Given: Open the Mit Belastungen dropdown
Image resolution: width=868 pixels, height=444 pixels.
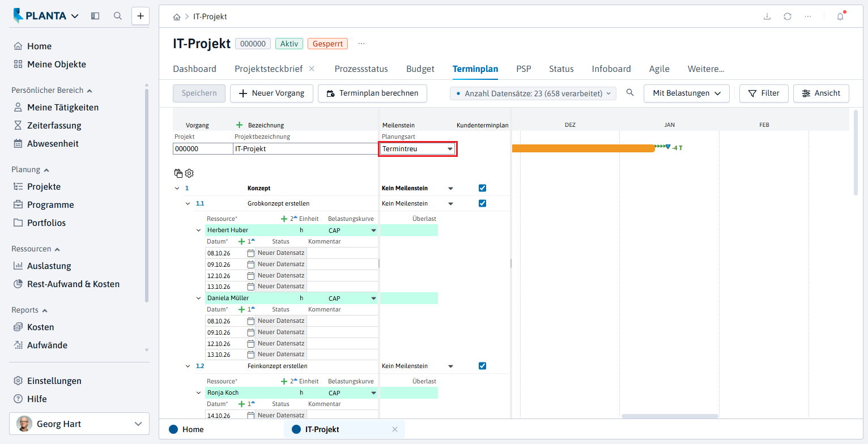Looking at the screenshot, I should click(x=686, y=93).
